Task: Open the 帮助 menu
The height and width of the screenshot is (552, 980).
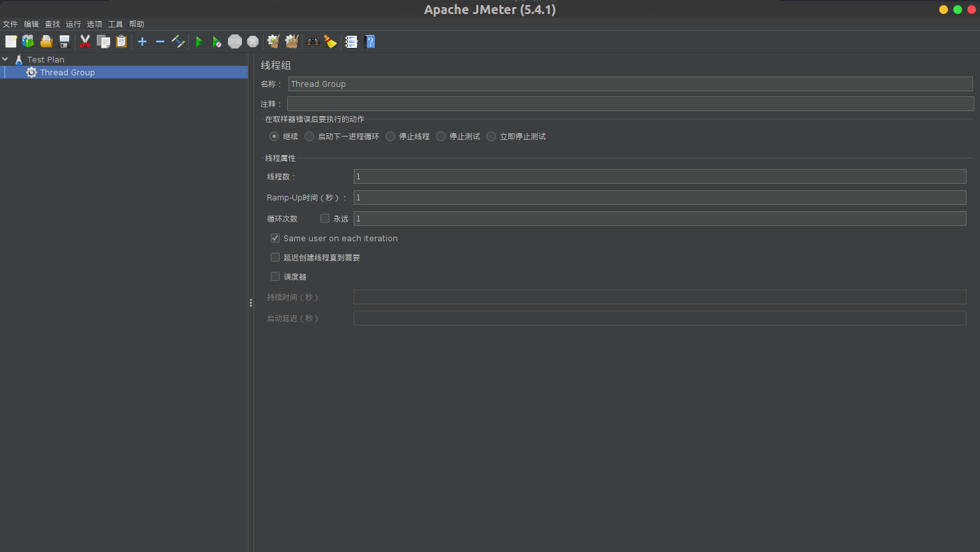Action: 137,24
